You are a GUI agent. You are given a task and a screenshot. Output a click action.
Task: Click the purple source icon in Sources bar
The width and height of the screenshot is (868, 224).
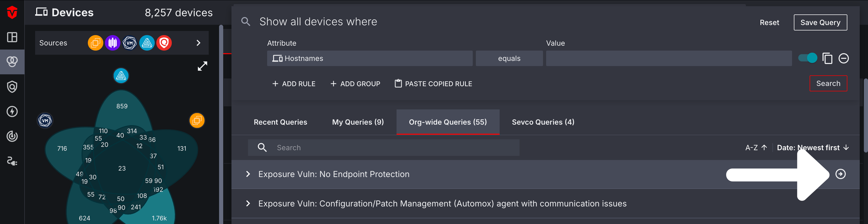[113, 43]
